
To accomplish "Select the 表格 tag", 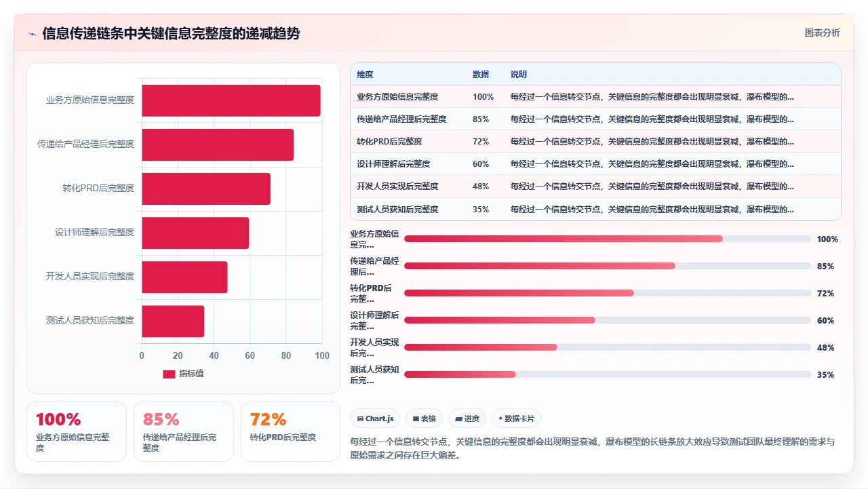I will 425,418.
